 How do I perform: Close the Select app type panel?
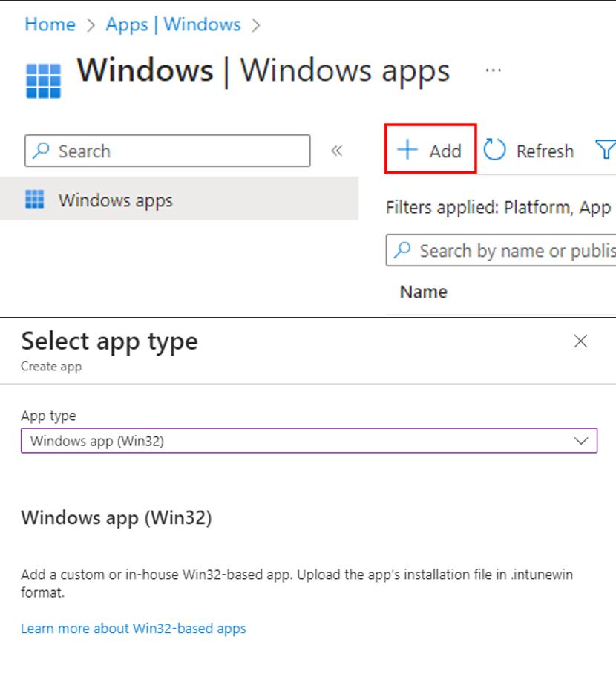580,341
